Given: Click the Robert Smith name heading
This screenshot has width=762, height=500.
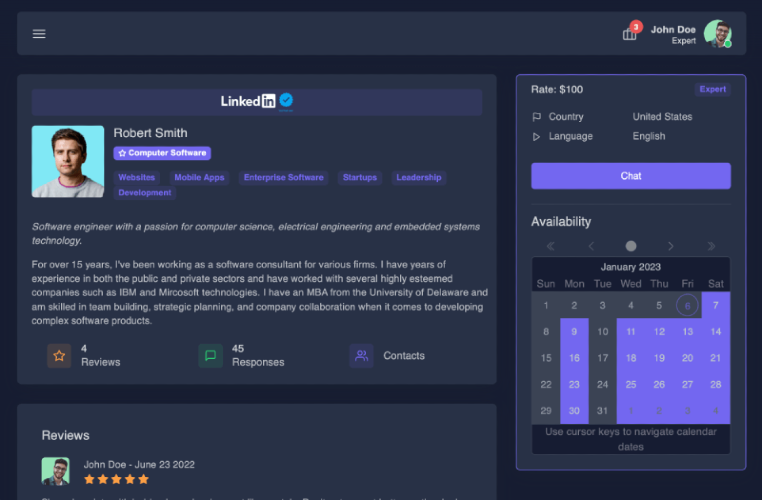Looking at the screenshot, I should [150, 133].
